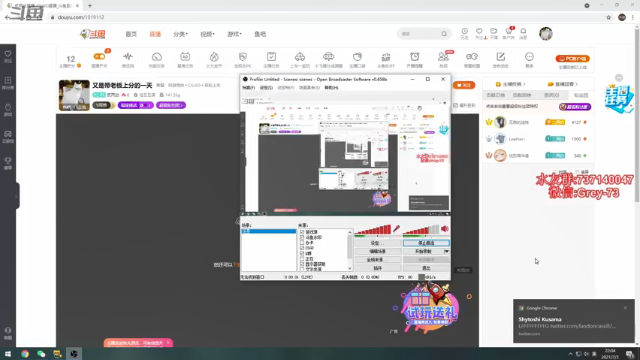The height and width of the screenshot is (360, 640).
Task: Mute the microphone in OBS window
Action: click(396, 229)
